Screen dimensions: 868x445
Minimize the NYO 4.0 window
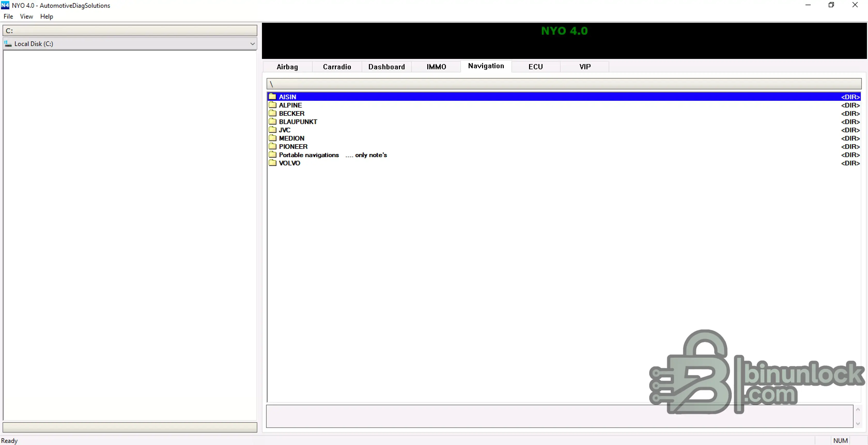(x=808, y=5)
